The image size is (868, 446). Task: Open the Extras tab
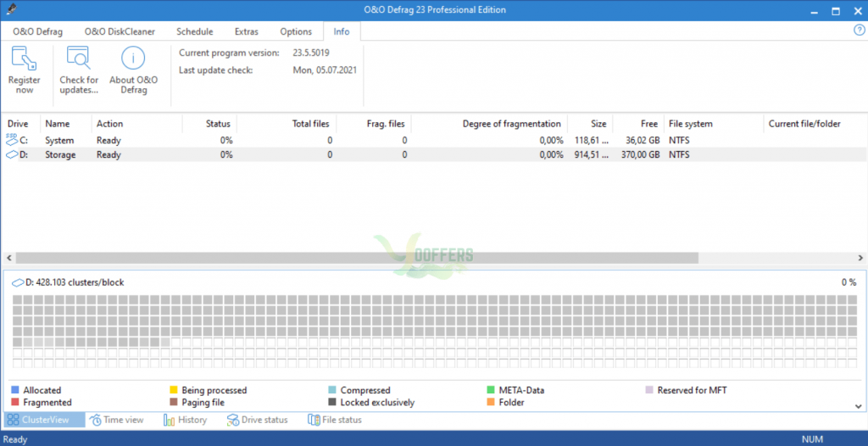247,31
